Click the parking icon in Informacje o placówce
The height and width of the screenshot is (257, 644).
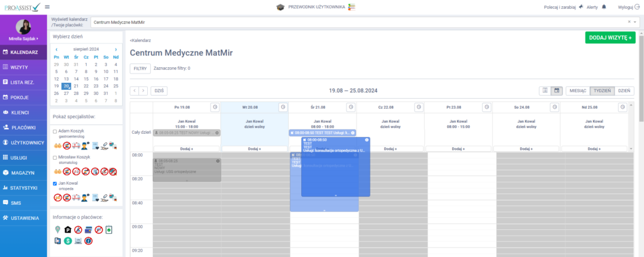coord(68,230)
